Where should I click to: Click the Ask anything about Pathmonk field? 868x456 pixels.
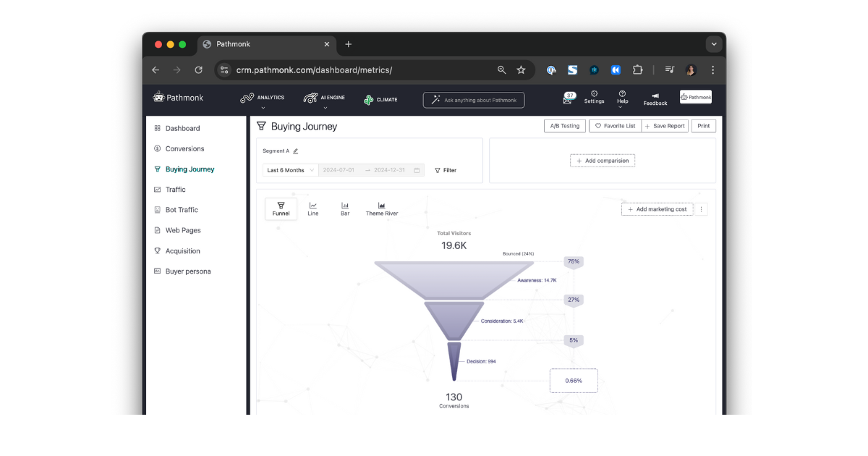tap(474, 100)
